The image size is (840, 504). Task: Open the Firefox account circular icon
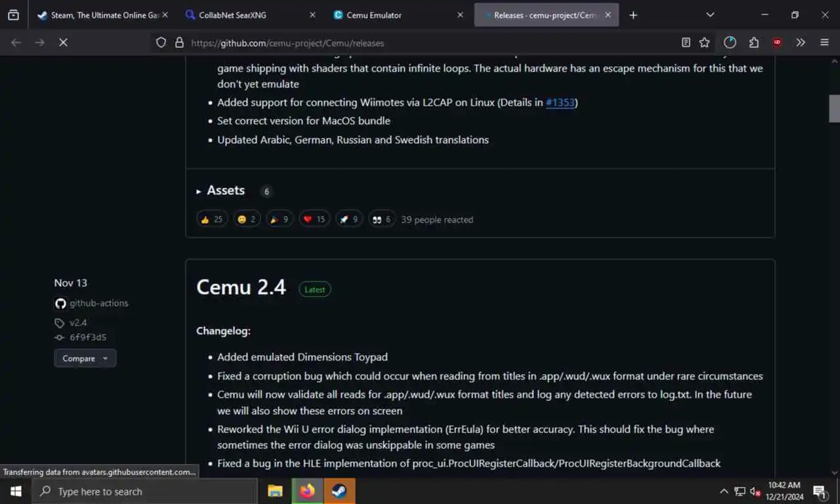(x=730, y=42)
